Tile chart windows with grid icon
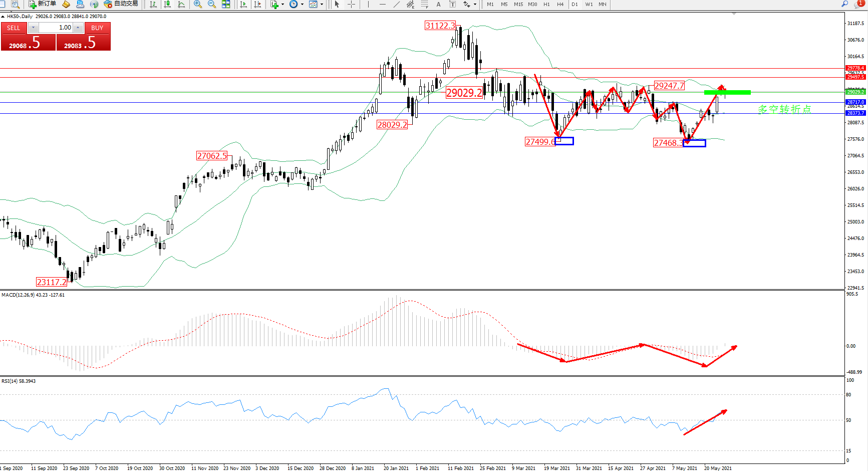This screenshot has height=471, width=868. click(x=226, y=4)
